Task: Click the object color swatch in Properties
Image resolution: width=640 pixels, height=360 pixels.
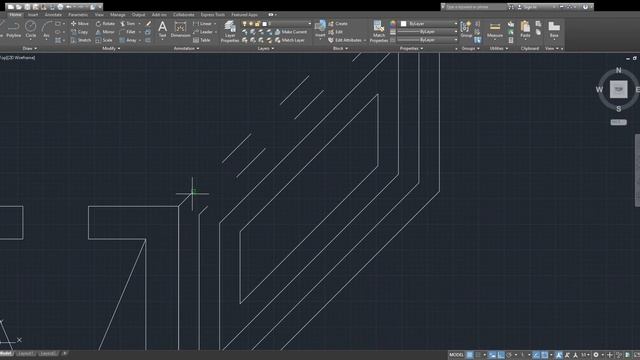Action: pyautogui.click(x=403, y=24)
